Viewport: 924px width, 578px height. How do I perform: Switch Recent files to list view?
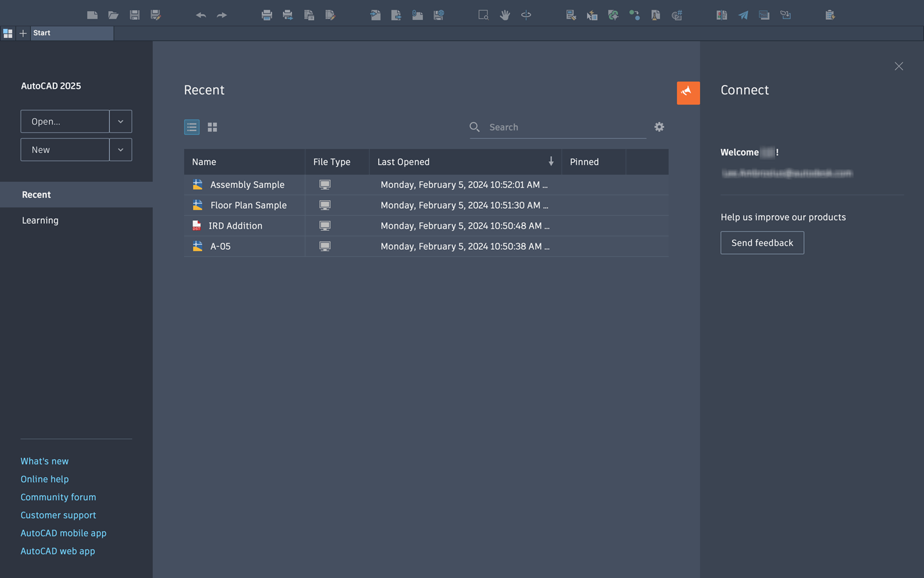[192, 127]
